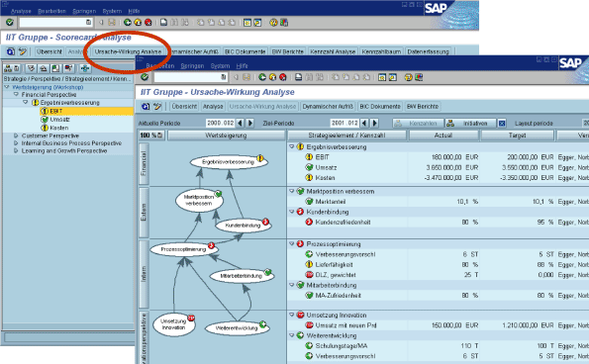Viewport: 589px width, 364px height.
Task: Click red Cancel icon in Scorecard Analyse toolbar
Action: 148,23
